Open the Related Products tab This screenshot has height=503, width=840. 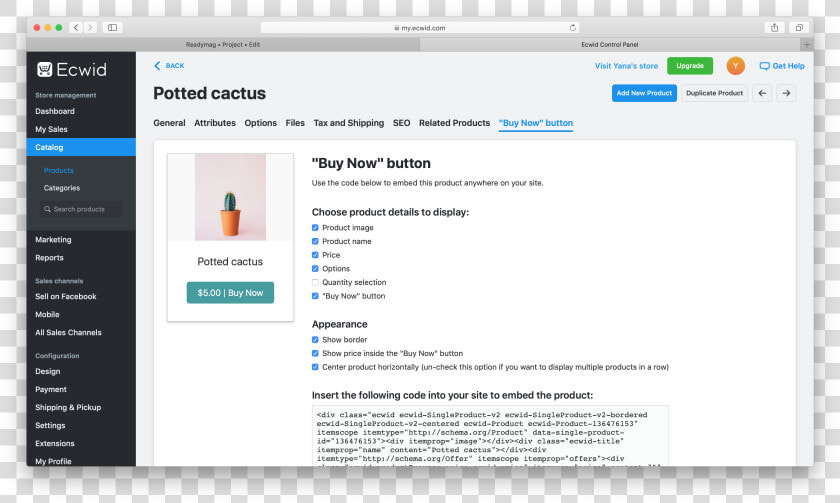pos(454,123)
